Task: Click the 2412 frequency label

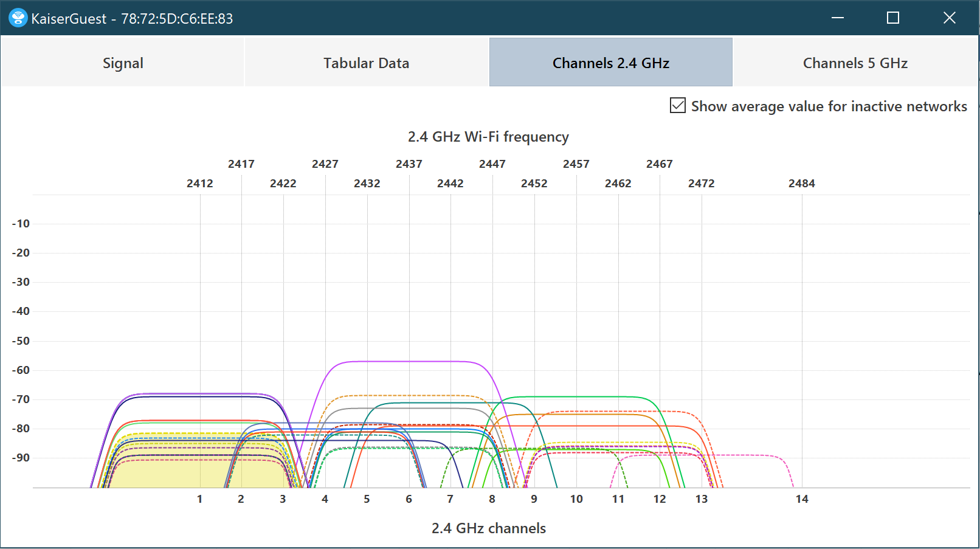Action: click(199, 184)
